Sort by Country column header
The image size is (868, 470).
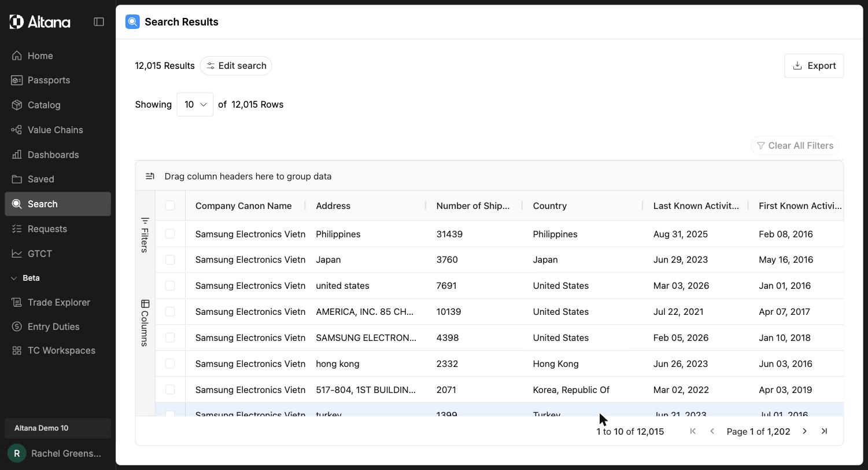549,205
